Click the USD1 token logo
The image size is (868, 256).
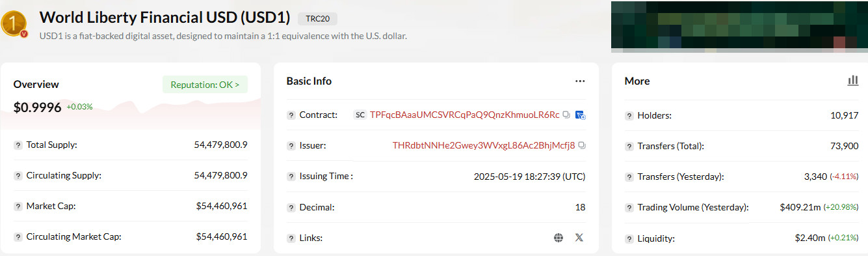tap(14, 23)
